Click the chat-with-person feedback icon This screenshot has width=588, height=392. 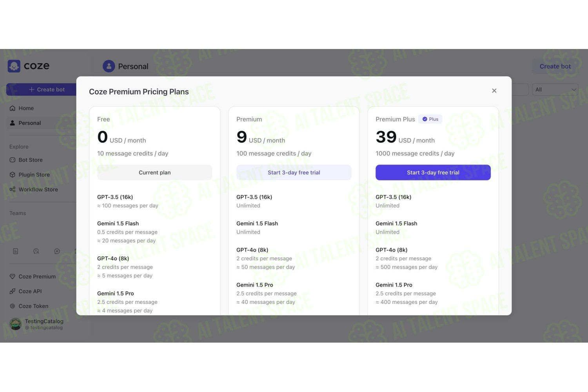(x=36, y=251)
